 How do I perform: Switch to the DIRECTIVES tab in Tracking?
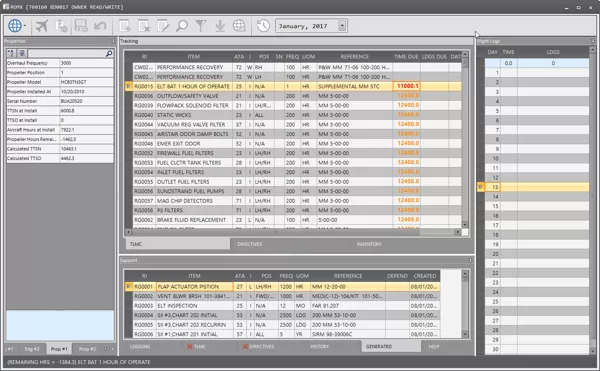coord(249,244)
